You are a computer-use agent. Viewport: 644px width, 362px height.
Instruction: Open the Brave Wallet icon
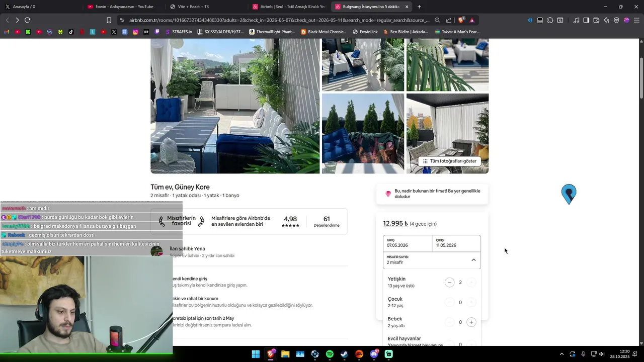(596, 20)
